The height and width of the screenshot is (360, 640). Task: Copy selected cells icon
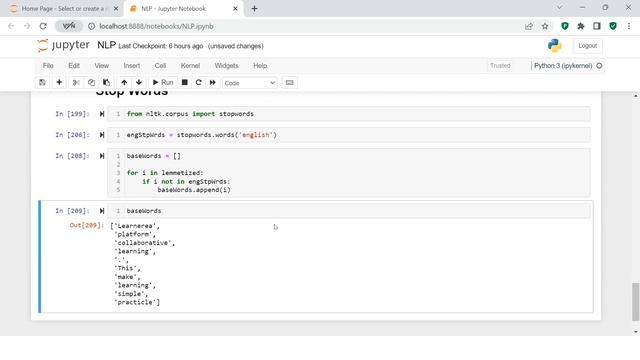point(91,82)
